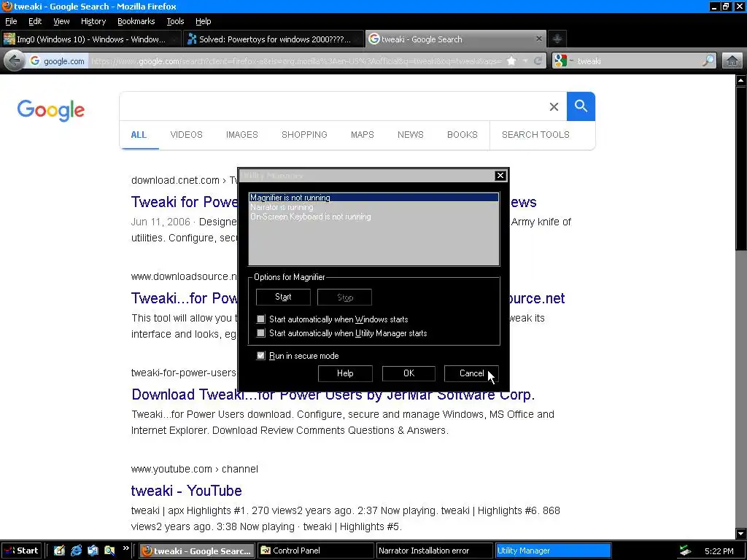
Task: Select the NEWS search filter
Action: click(x=411, y=135)
